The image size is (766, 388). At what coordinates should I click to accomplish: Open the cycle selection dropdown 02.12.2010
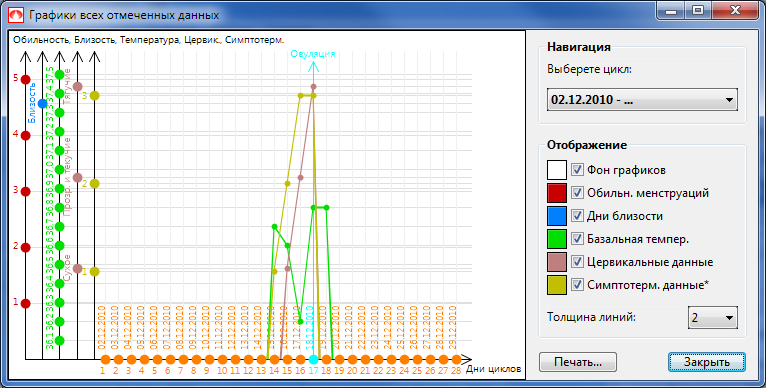pyautogui.click(x=642, y=100)
